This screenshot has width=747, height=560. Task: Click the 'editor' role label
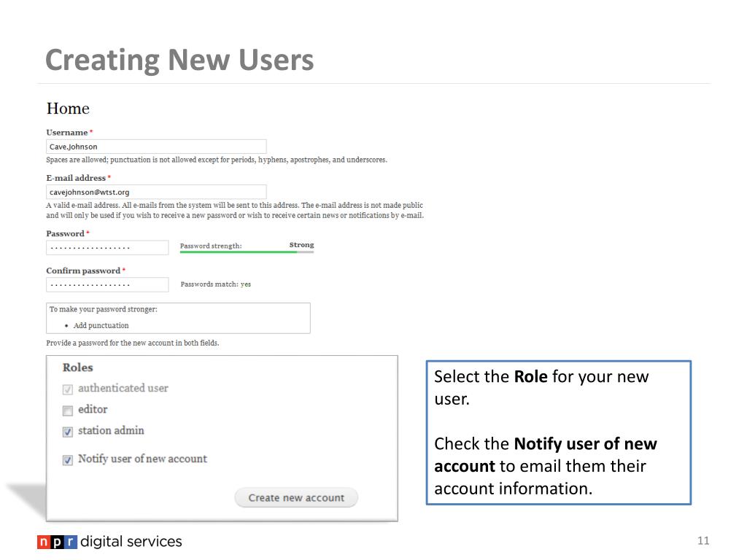(93, 409)
